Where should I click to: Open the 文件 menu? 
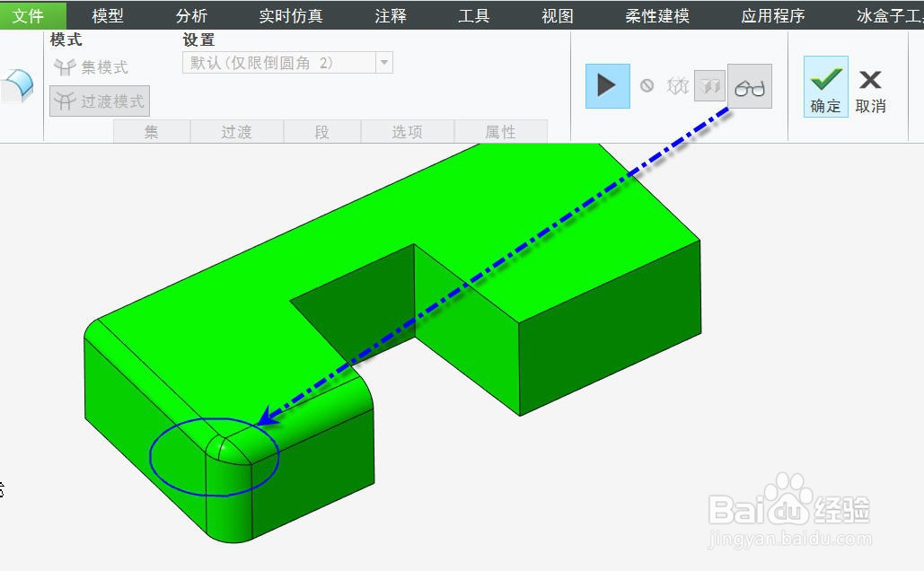pyautogui.click(x=29, y=15)
